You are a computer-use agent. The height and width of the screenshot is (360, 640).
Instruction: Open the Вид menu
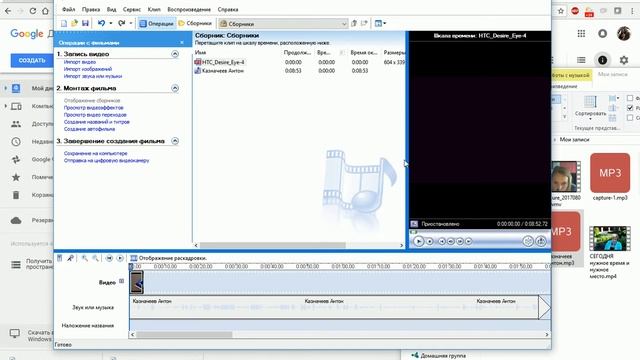pos(111,9)
